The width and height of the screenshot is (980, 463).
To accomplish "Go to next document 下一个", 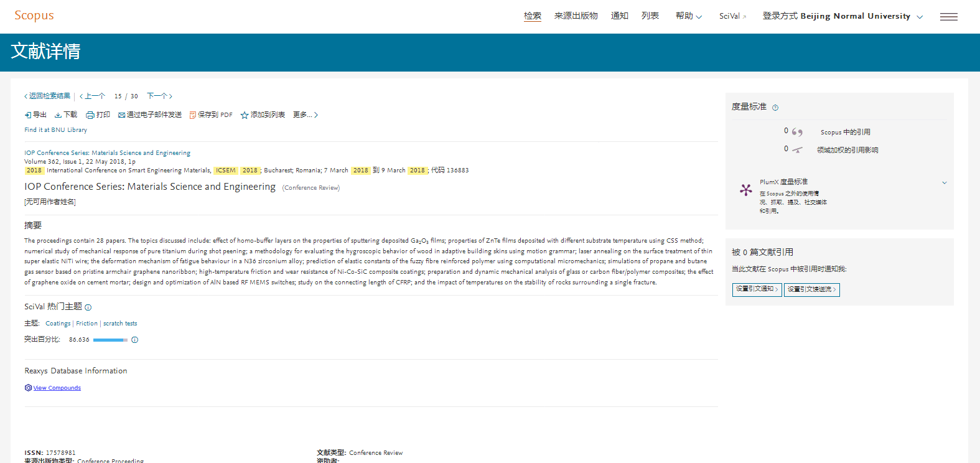I will 160,96.
